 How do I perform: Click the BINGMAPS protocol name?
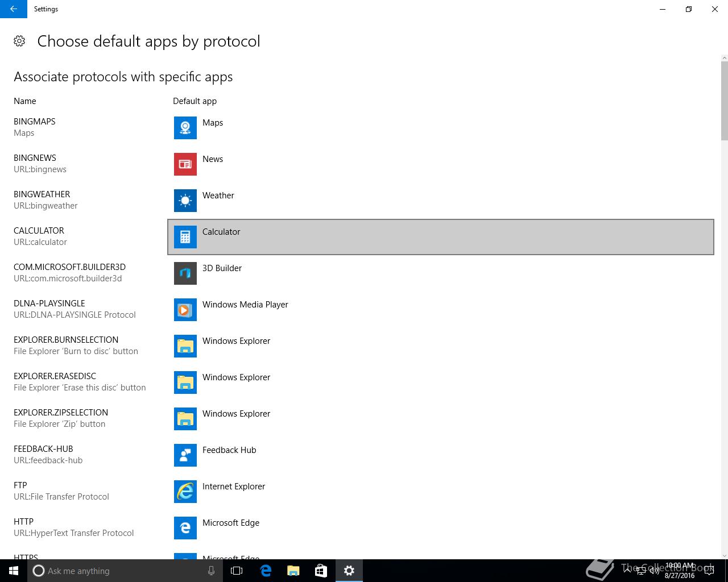(35, 122)
